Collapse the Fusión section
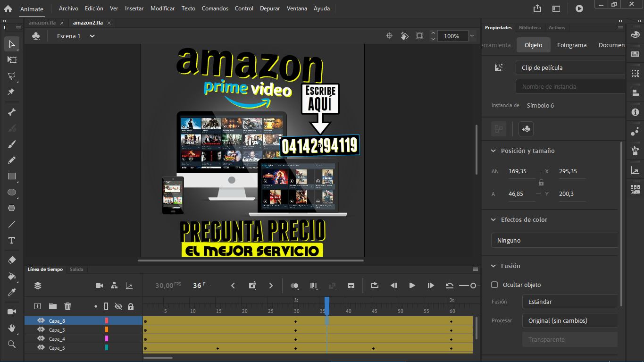Screen dimensions: 644x362 coord(493,266)
